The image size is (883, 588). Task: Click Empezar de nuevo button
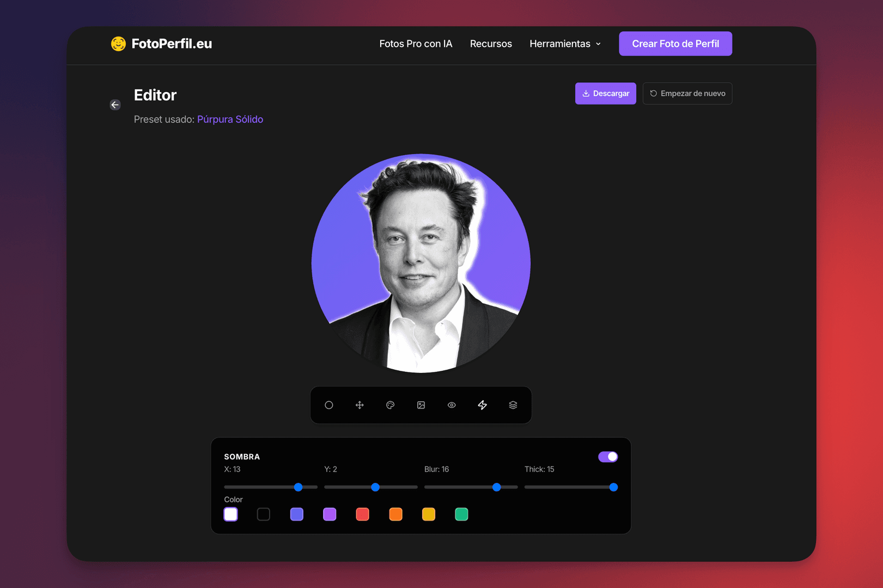click(x=687, y=94)
